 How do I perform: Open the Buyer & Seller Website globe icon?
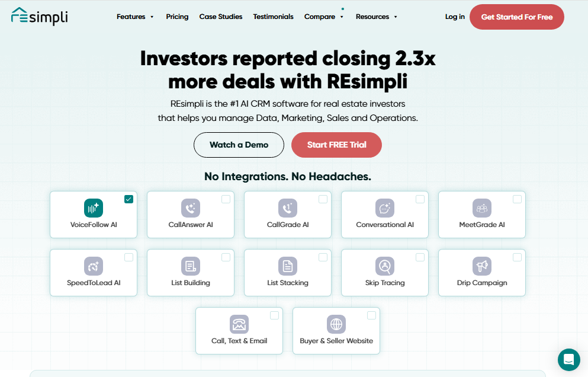336,324
